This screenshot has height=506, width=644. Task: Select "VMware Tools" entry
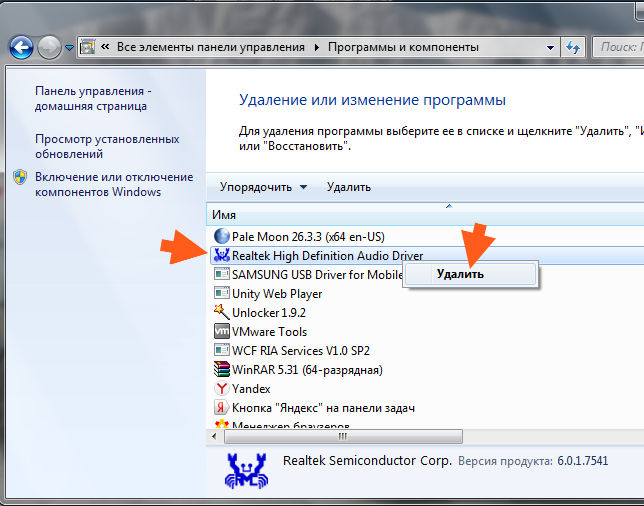click(x=269, y=331)
